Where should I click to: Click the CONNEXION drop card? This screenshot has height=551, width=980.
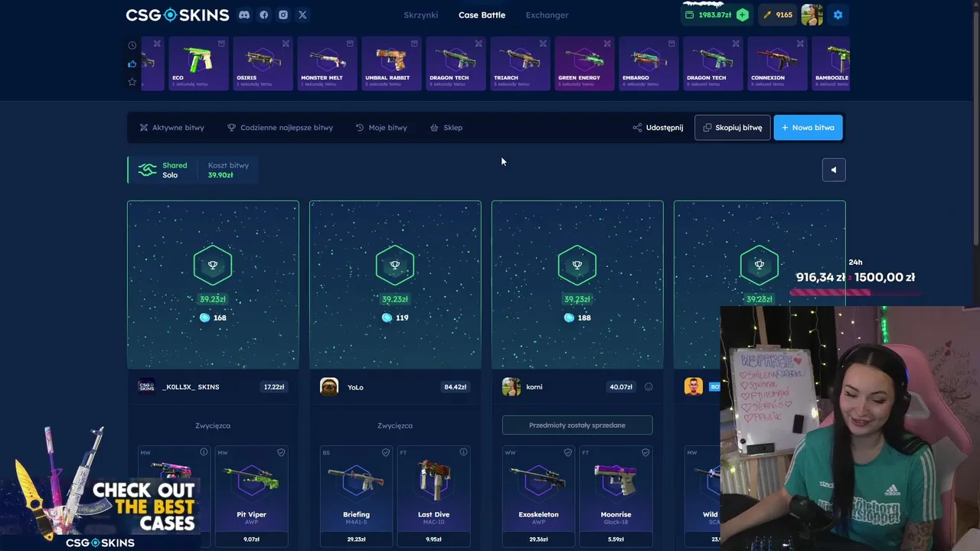(777, 64)
